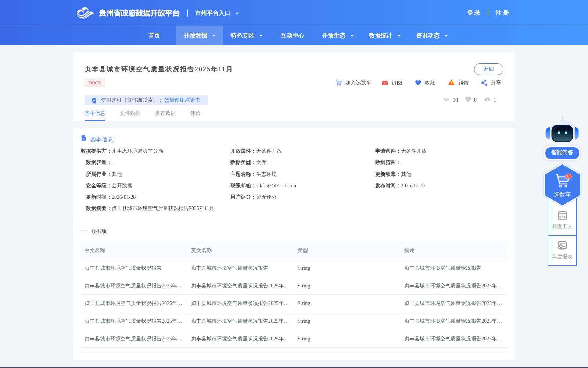This screenshot has width=588, height=368.
Task: Click the cloud download count icon
Action: coord(487,99)
